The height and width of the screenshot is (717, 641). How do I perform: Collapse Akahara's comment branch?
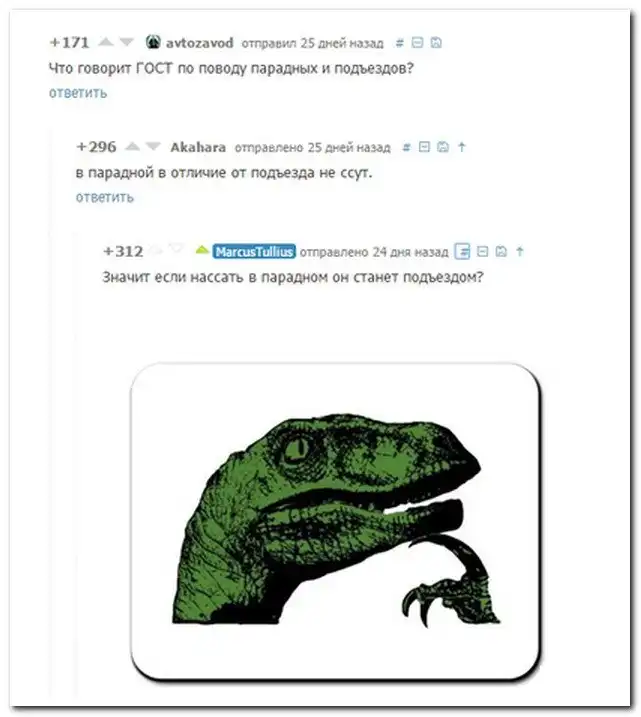(424, 147)
